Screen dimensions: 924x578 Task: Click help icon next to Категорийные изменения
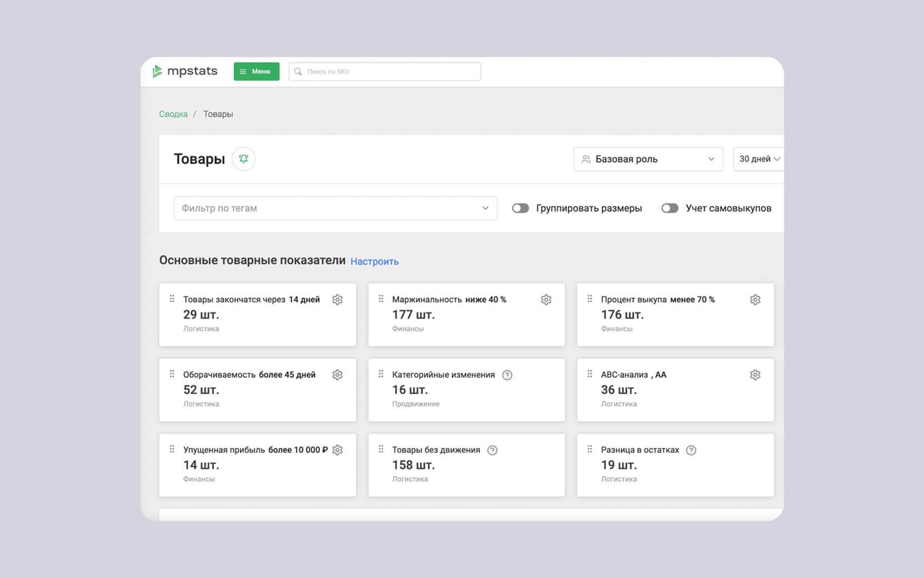pos(507,375)
